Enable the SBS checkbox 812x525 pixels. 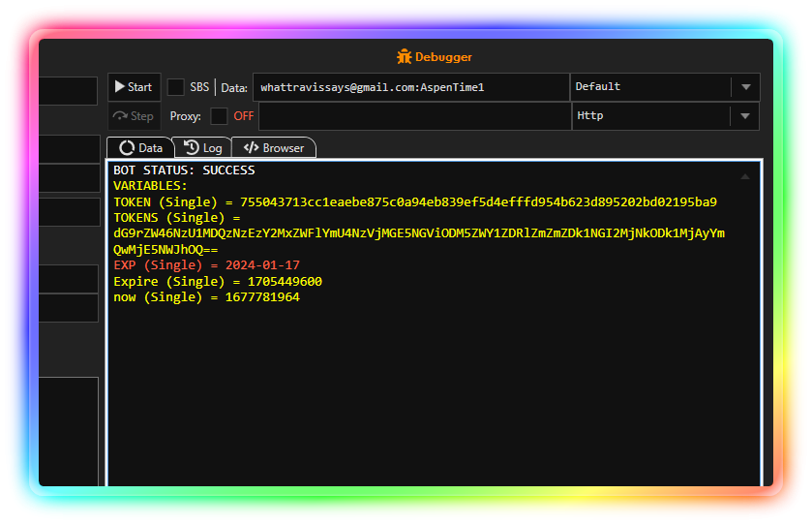coord(175,87)
